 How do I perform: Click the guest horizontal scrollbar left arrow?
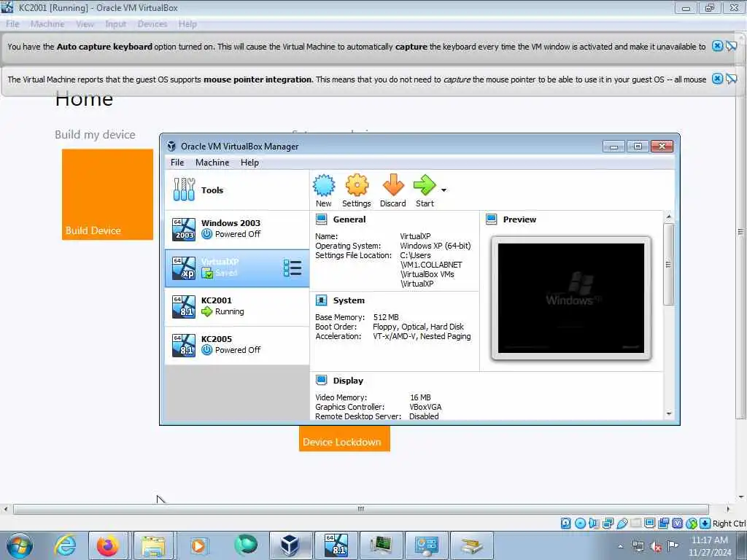coord(6,509)
